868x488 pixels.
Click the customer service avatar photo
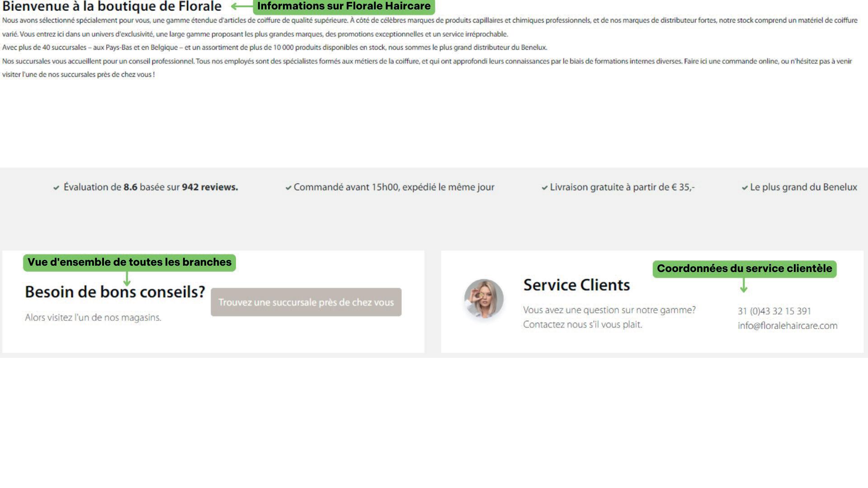pos(484,298)
